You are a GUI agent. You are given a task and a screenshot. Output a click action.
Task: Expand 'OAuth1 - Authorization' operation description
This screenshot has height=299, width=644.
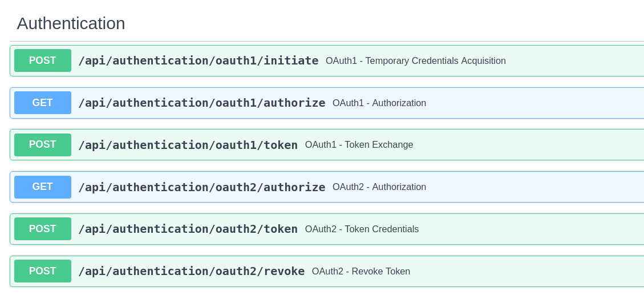click(379, 103)
